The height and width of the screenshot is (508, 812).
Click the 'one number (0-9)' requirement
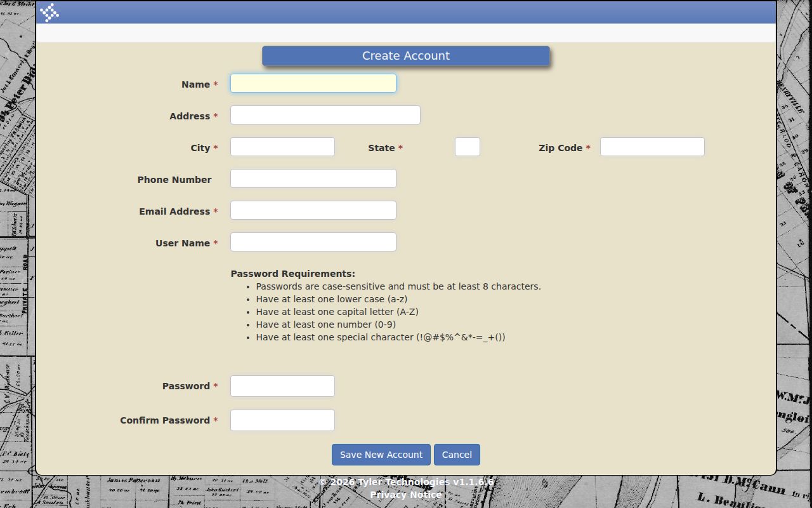[x=326, y=324]
